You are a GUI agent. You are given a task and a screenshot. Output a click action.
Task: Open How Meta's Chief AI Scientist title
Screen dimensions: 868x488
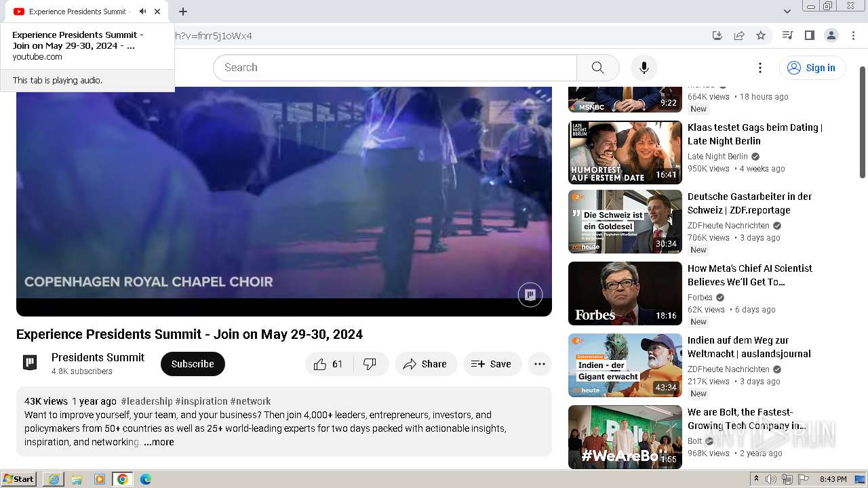pos(750,275)
